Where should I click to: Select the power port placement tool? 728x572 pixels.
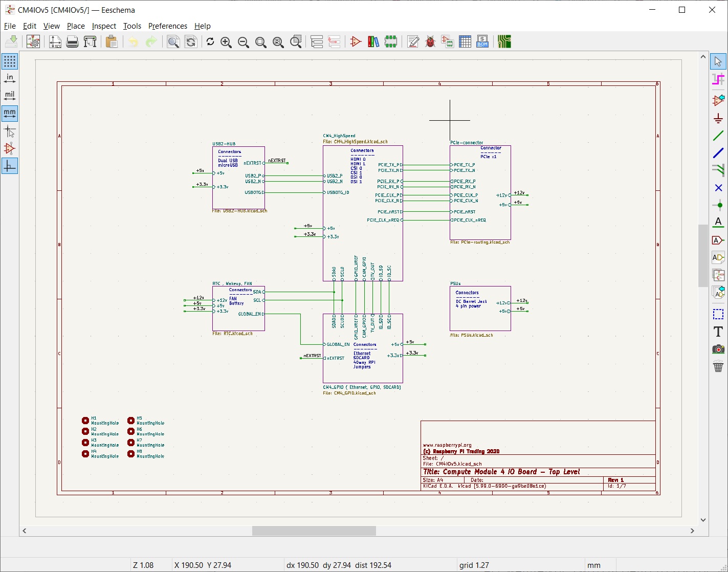[718, 118]
